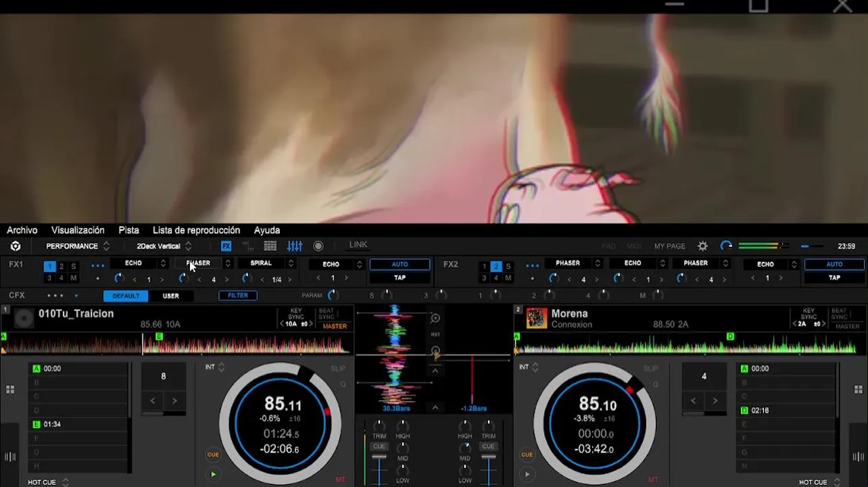The image size is (868, 487).
Task: Assign FX1 to channel 2
Action: click(x=62, y=266)
